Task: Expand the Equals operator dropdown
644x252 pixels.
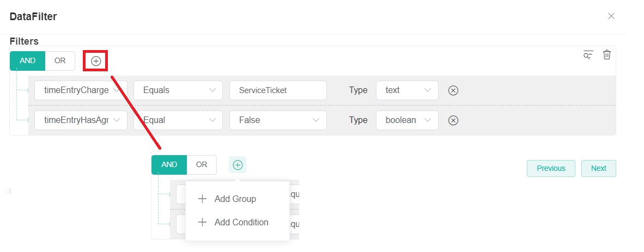Action: click(178, 90)
